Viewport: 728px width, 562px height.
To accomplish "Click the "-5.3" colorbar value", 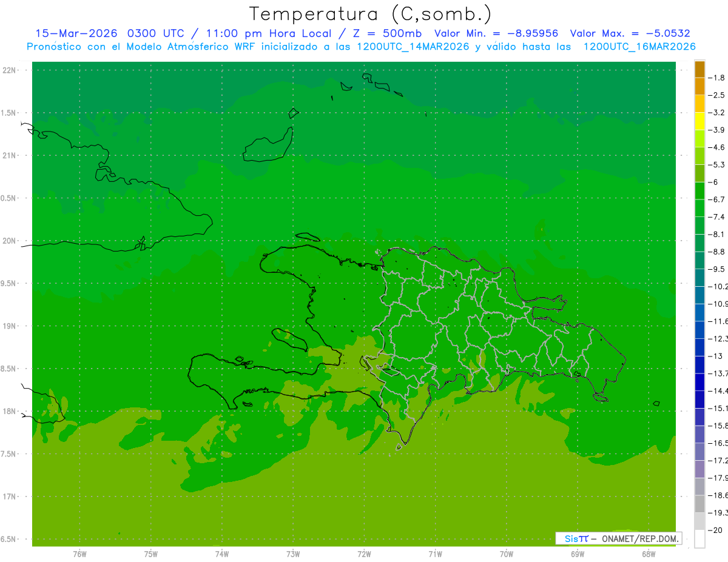I will point(716,164).
